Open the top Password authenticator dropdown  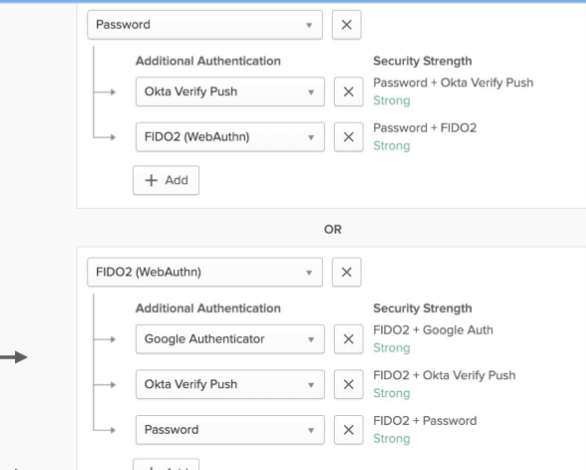click(x=205, y=25)
